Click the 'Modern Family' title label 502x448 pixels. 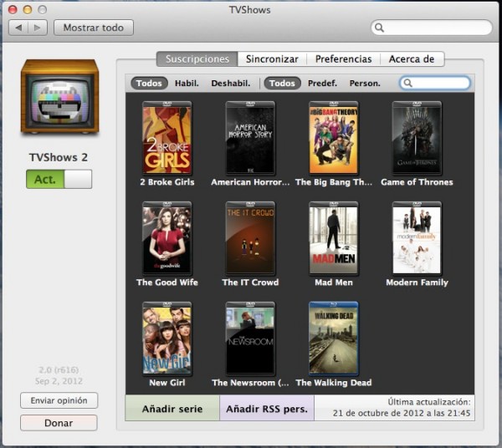[x=417, y=283]
